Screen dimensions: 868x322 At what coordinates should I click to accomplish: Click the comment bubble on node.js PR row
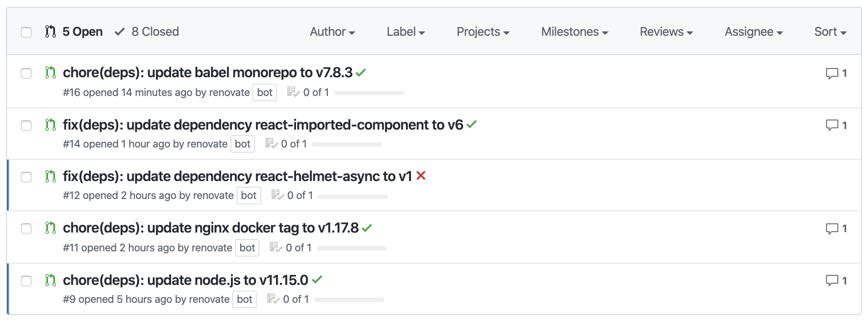click(x=832, y=281)
